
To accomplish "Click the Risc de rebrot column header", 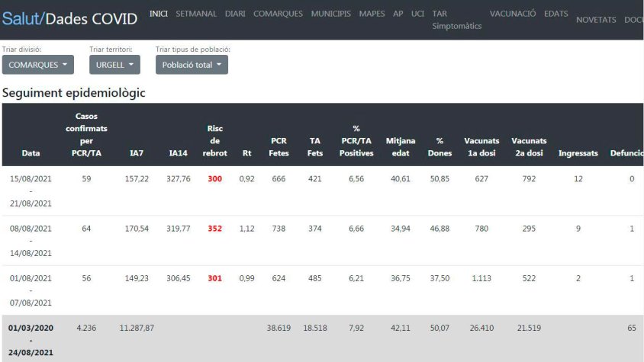I will [214, 141].
